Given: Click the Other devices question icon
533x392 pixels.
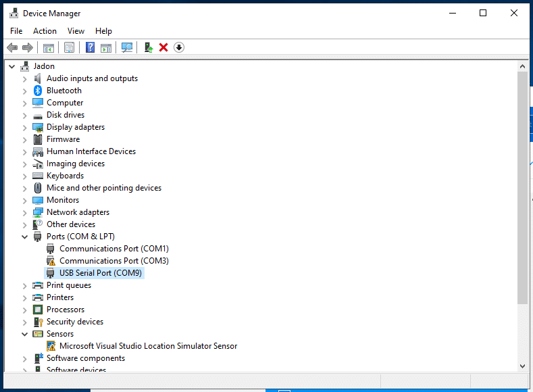Looking at the screenshot, I should tap(38, 224).
